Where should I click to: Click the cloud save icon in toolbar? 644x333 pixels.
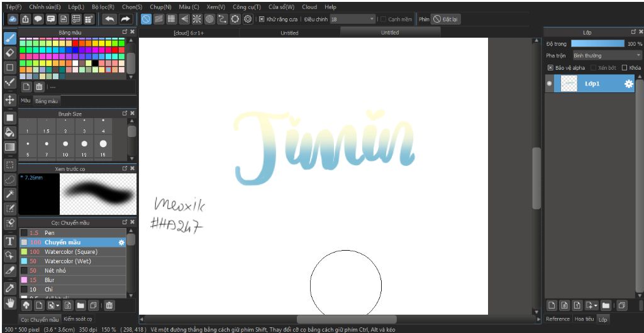[x=13, y=19]
